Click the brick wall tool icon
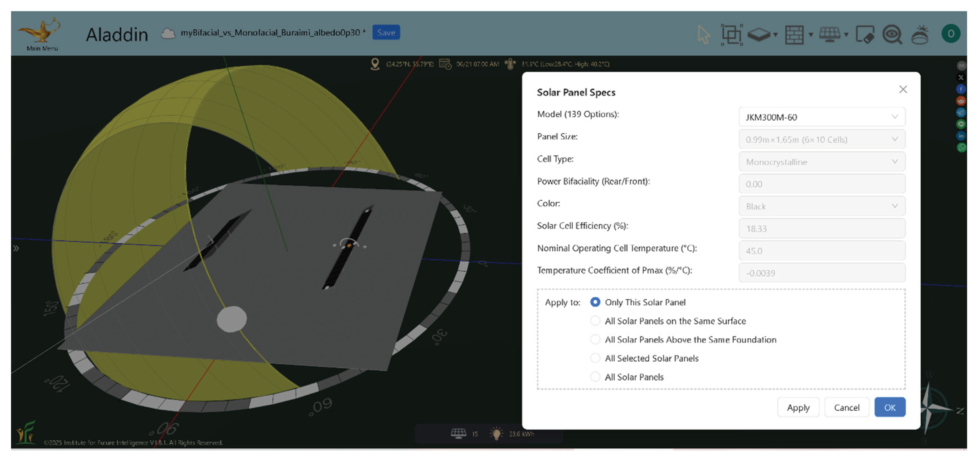The height and width of the screenshot is (461, 980). click(x=794, y=35)
